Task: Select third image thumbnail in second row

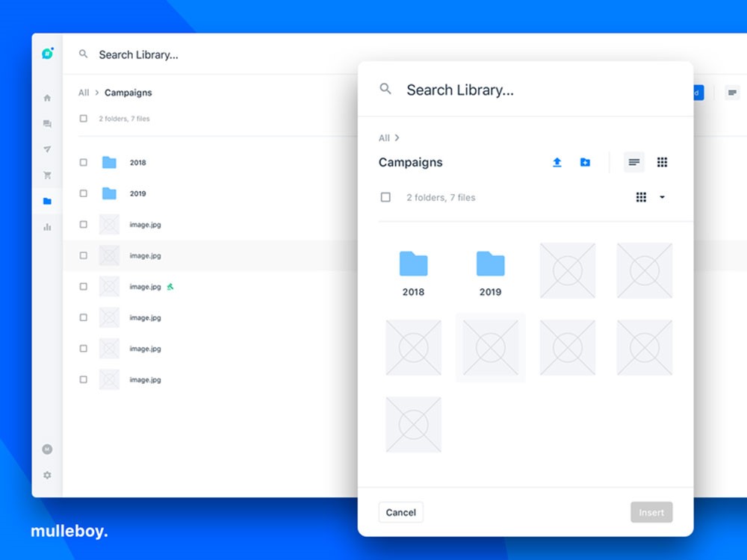Action: [x=568, y=348]
